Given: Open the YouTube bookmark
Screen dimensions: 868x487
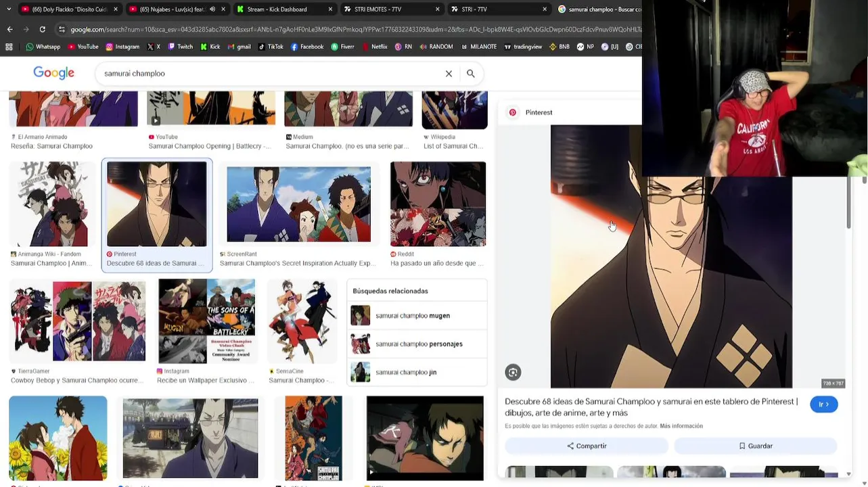Looking at the screenshot, I should pos(82,47).
